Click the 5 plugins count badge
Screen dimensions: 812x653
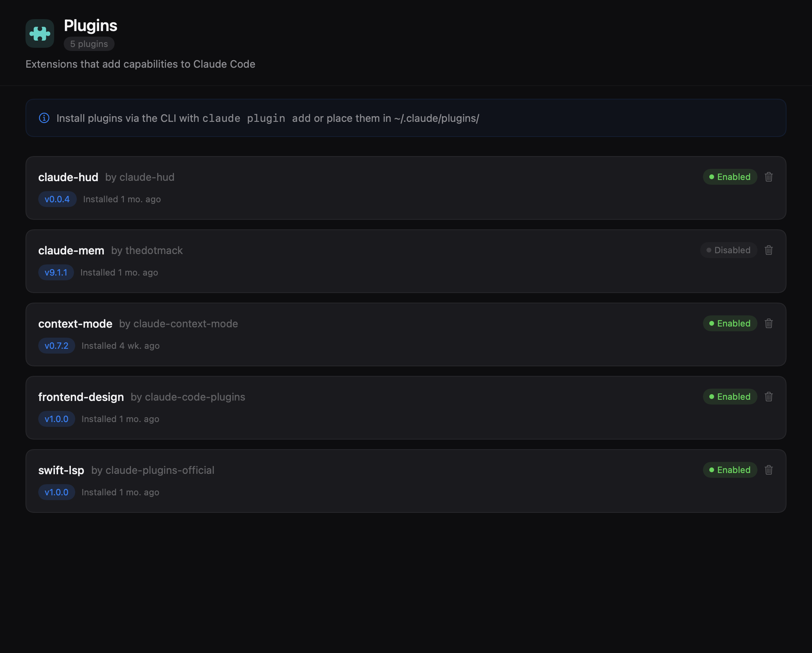click(89, 44)
